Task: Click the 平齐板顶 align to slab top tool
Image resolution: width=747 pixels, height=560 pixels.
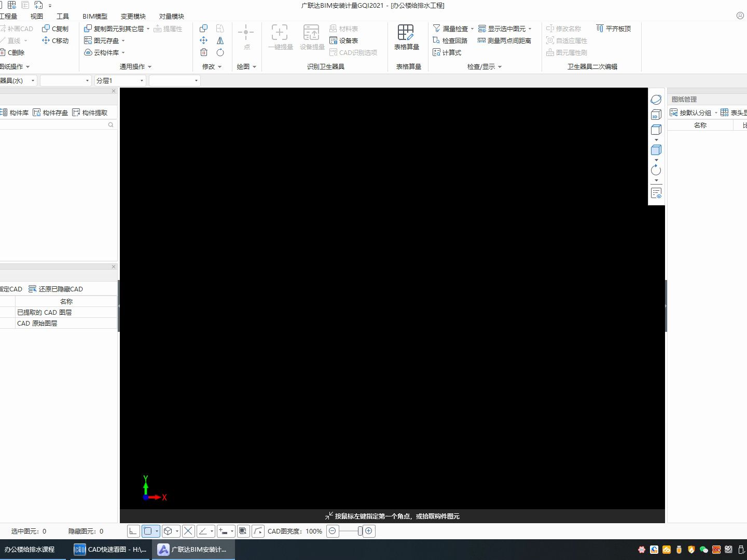Action: point(614,29)
